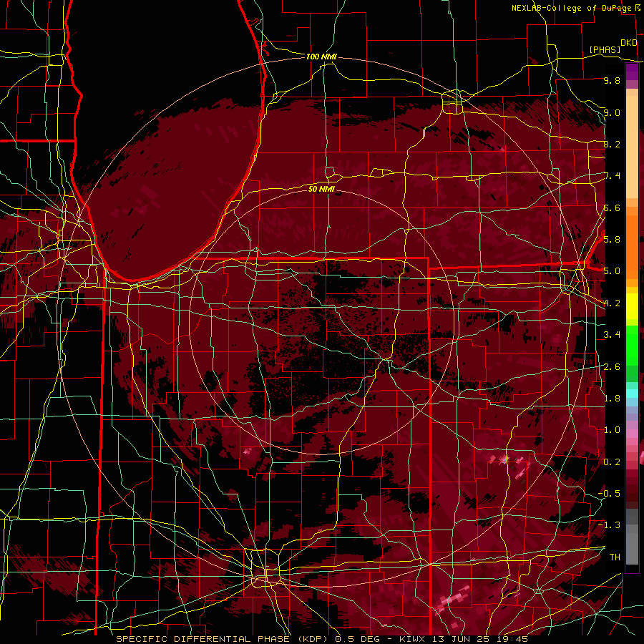The image size is (644, 644).
Task: Click the cyan segment of color bar
Action: tap(632, 394)
